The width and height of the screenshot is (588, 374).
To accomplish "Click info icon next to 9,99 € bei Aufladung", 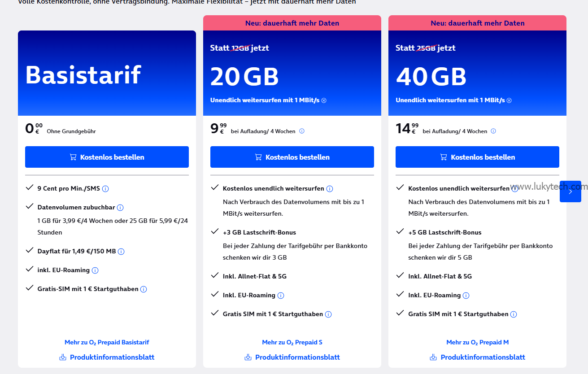I will pyautogui.click(x=302, y=131).
